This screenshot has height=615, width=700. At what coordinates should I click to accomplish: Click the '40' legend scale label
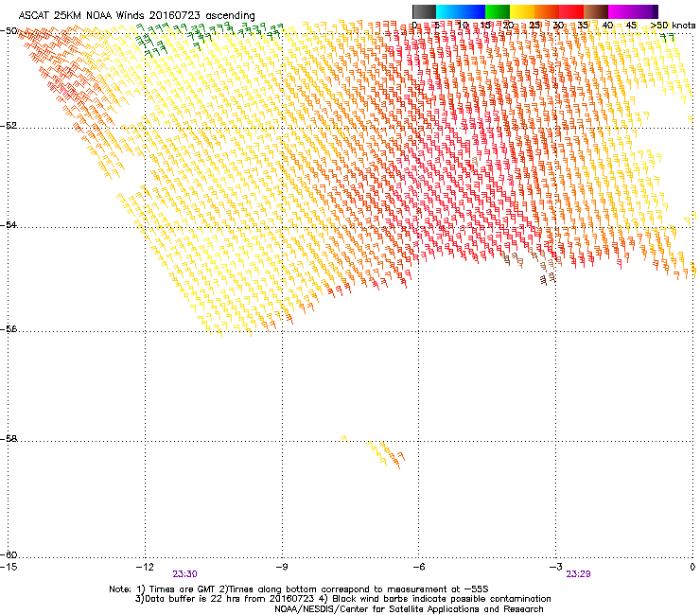point(607,25)
